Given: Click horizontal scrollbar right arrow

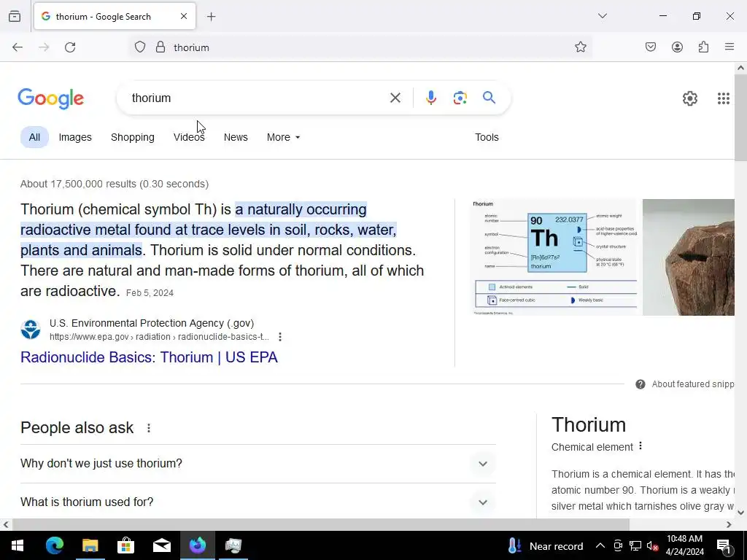Looking at the screenshot, I should coord(729,524).
